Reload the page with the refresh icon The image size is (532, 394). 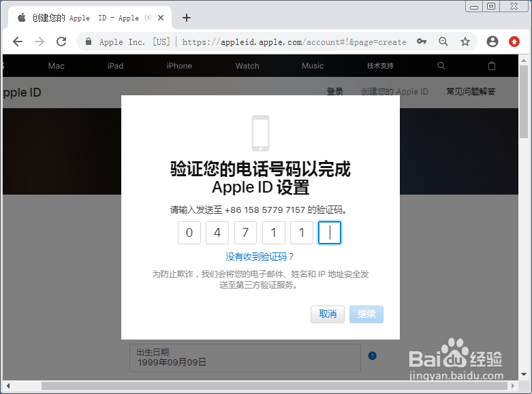(61, 42)
